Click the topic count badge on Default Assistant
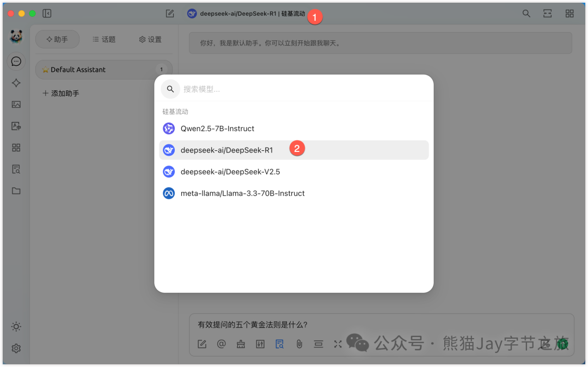 point(162,70)
